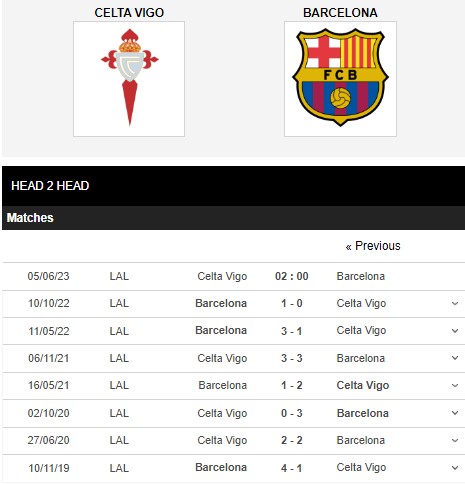The height and width of the screenshot is (485, 465).
Task: Expand the 06/11/21 match details chevron
Action: 455,358
